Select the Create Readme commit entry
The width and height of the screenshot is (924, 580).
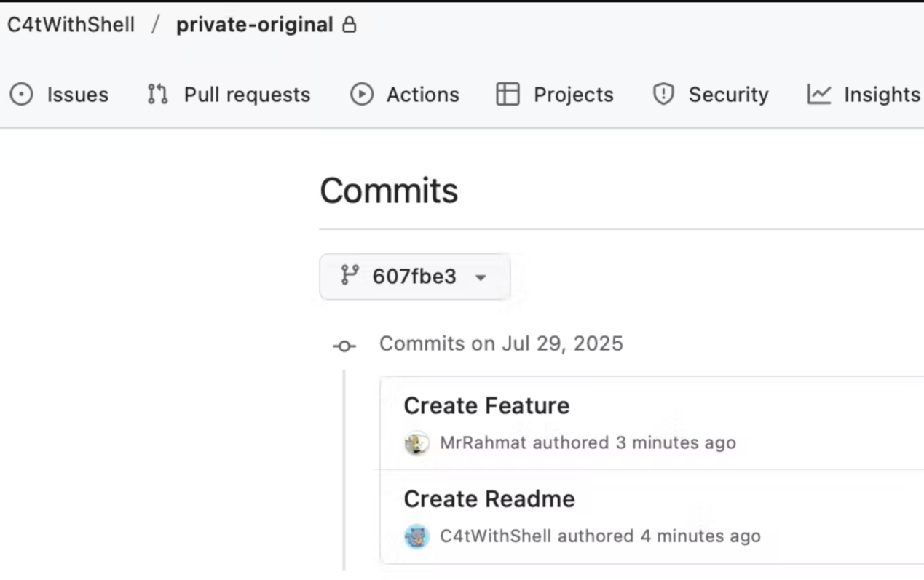click(489, 498)
